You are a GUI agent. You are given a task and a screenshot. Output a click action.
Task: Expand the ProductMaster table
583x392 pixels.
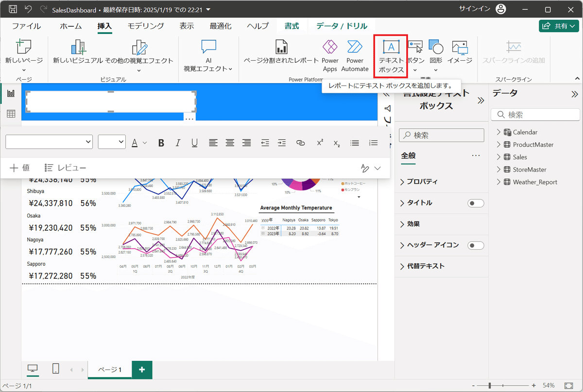pos(499,145)
